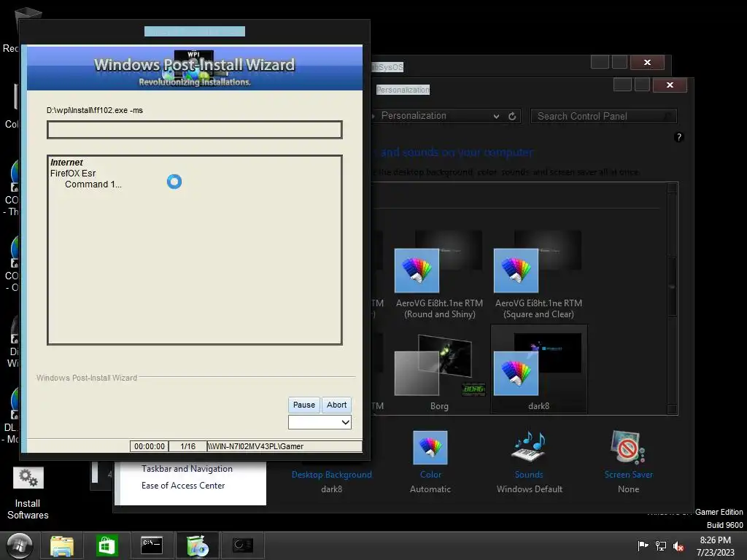Refresh the Personalization address bar
Image resolution: width=747 pixels, height=560 pixels.
(512, 116)
